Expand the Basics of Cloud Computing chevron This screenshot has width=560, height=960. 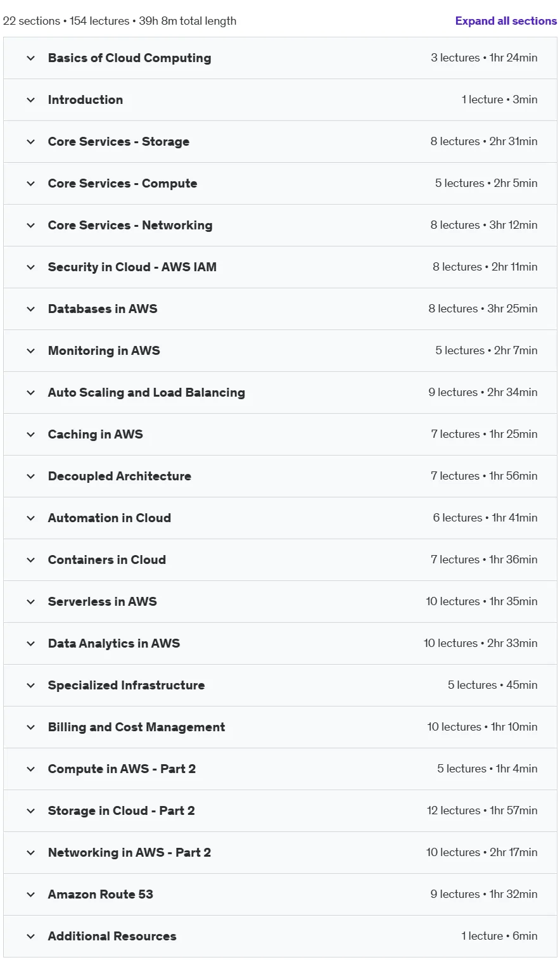coord(30,58)
